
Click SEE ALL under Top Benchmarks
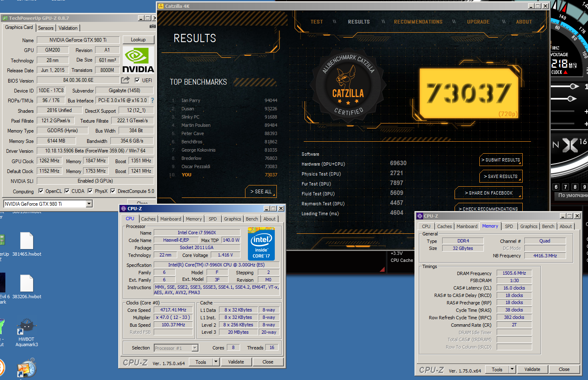[261, 192]
